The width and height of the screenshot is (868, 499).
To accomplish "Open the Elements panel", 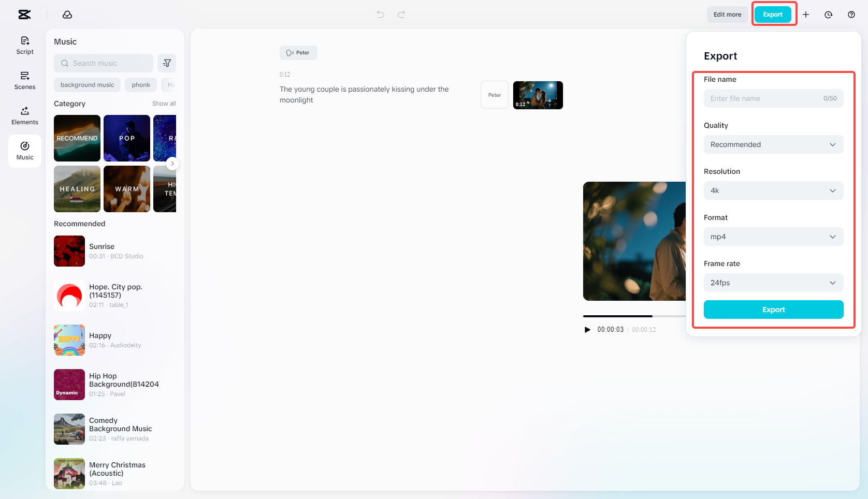I will point(24,115).
